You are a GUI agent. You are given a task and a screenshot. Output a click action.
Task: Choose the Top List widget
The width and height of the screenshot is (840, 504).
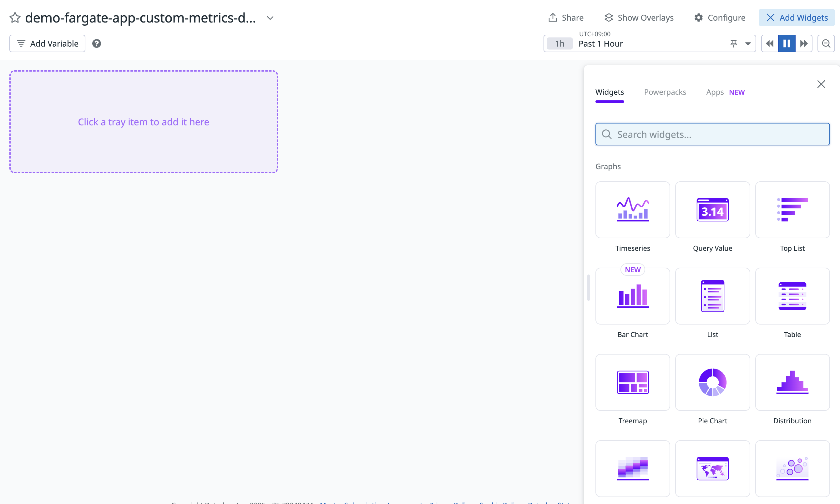coord(792,209)
